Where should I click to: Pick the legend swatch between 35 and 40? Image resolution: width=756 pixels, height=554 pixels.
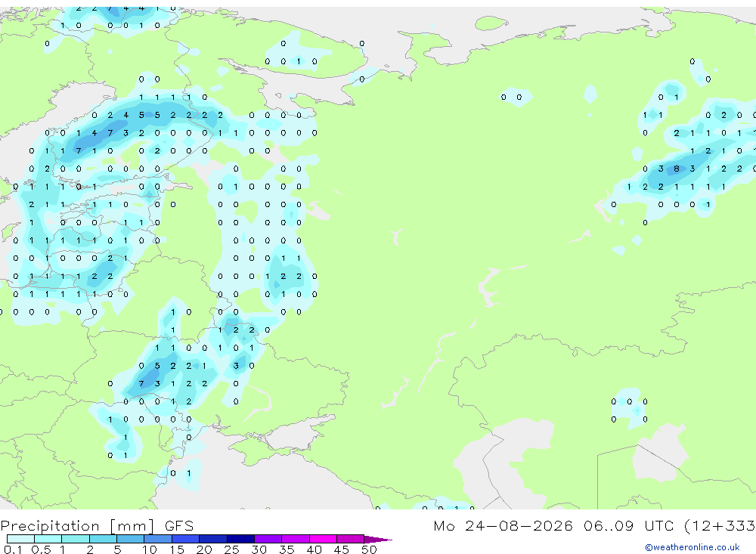(x=295, y=539)
